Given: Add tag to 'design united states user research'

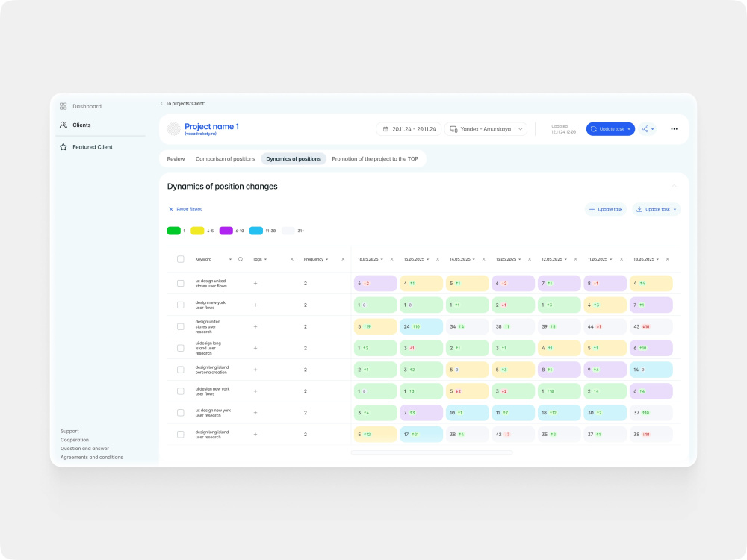Looking at the screenshot, I should (255, 327).
